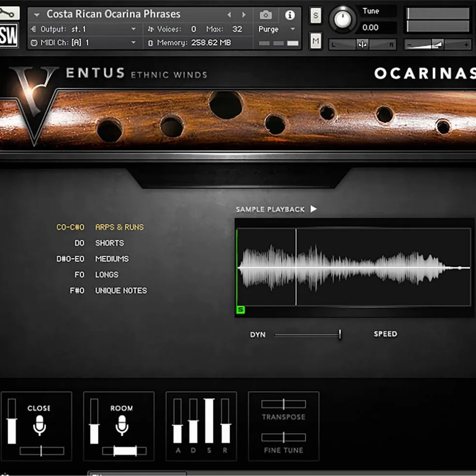Edit the Max voices value 32
Viewport: 476px width, 476px height.
click(237, 29)
